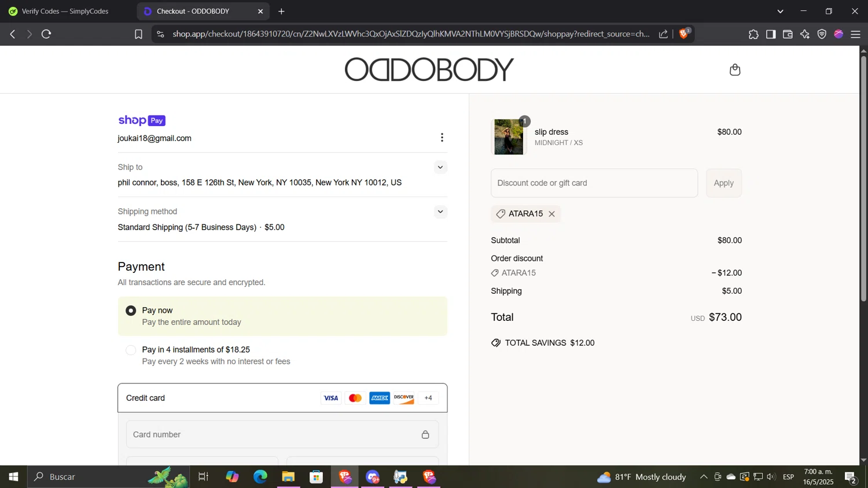The height and width of the screenshot is (488, 868).
Task: Click the ESP language indicator
Action: (789, 477)
